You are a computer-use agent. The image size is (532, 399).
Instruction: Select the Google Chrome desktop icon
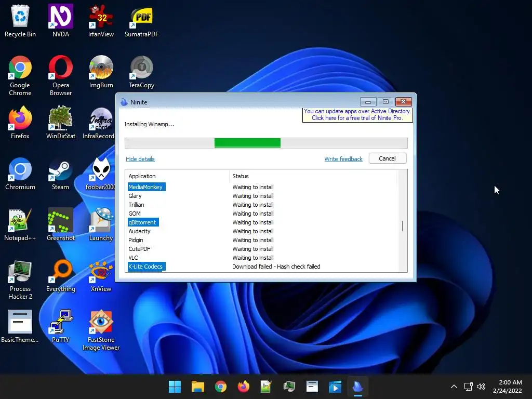[20, 76]
